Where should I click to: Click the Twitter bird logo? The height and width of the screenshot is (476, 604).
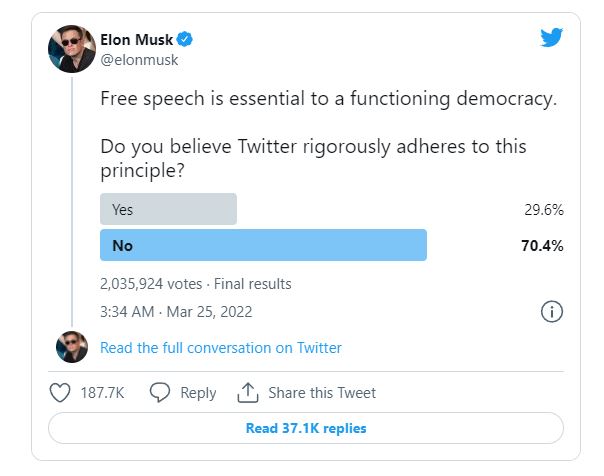(x=551, y=38)
